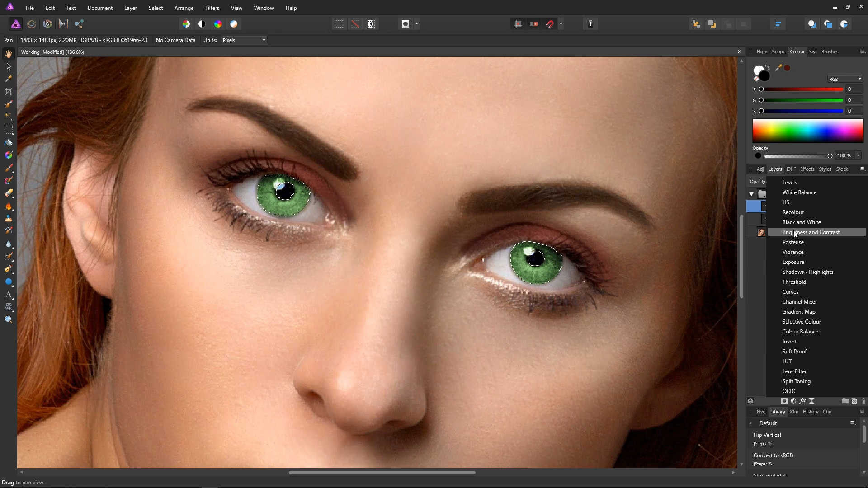The width and height of the screenshot is (868, 488).
Task: Click the Auto Levels toolbar icon
Action: [186, 24]
